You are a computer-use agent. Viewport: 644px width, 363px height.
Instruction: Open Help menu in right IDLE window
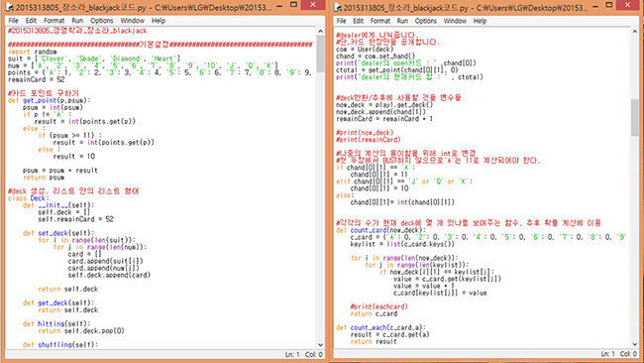tap(480, 21)
